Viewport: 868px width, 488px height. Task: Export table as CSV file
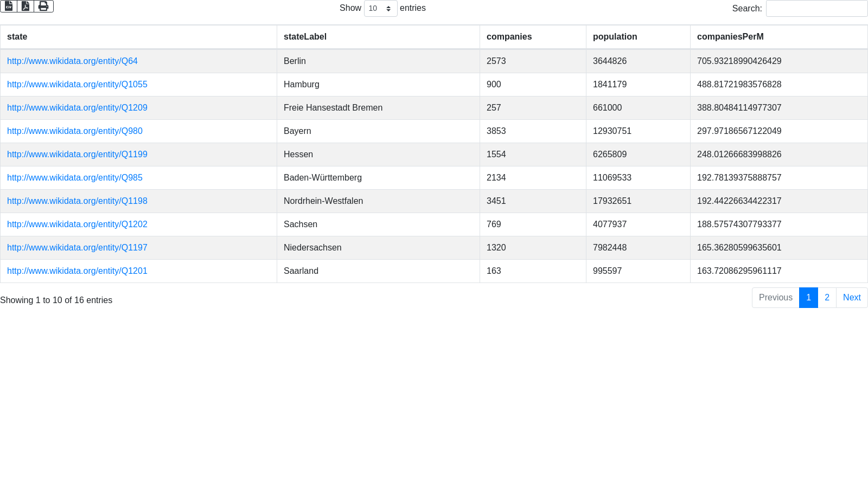click(x=9, y=6)
